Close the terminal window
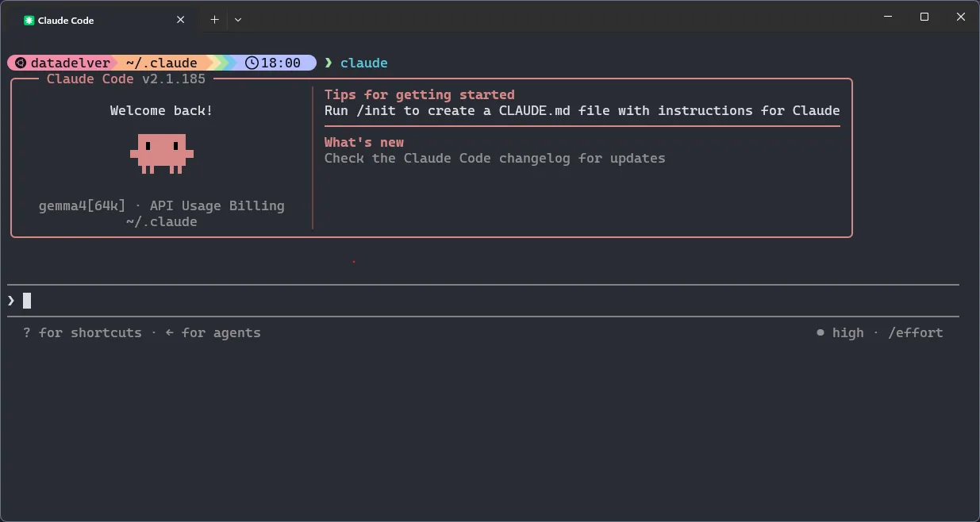The width and height of the screenshot is (980, 522). [961, 17]
